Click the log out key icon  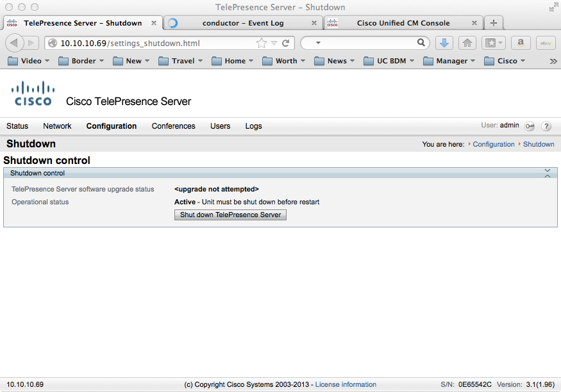pos(530,126)
